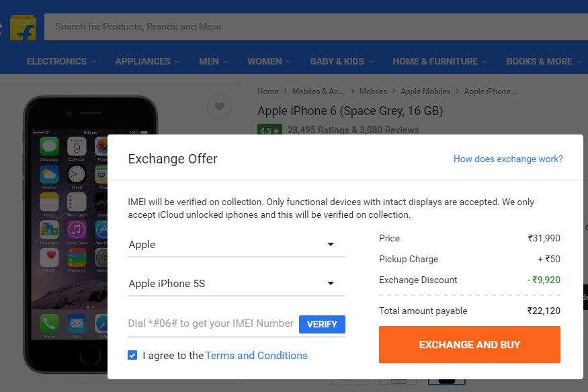Click the Home breadcrumb link
The image size is (588, 392).
(x=267, y=91)
